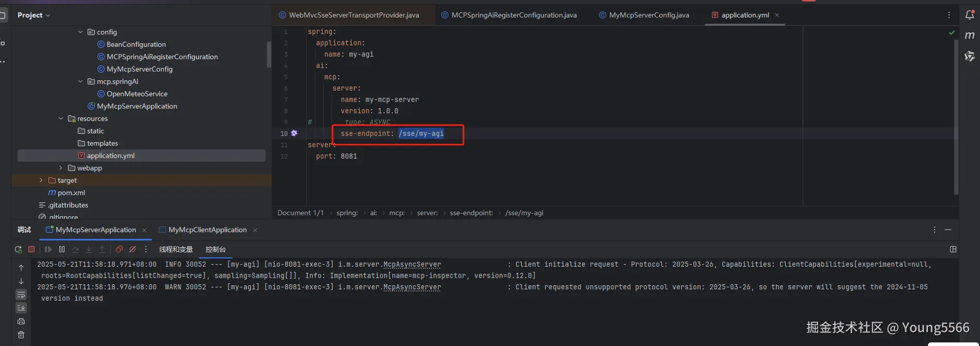Viewport: 980px width, 346px height.
Task: Click the Step Out icon
Action: [102, 249]
